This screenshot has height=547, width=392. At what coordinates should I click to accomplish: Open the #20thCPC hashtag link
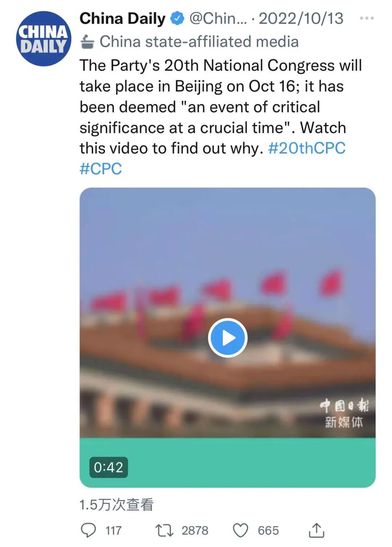pyautogui.click(x=307, y=148)
